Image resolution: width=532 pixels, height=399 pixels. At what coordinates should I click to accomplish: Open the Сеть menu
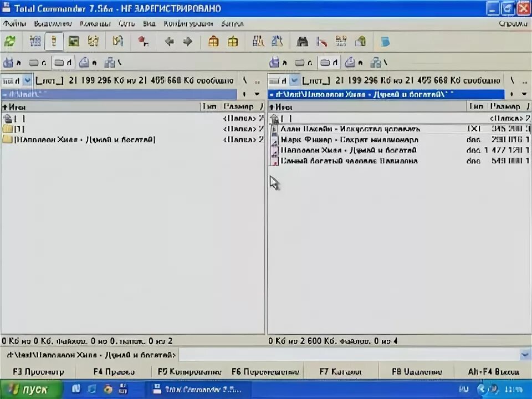127,24
